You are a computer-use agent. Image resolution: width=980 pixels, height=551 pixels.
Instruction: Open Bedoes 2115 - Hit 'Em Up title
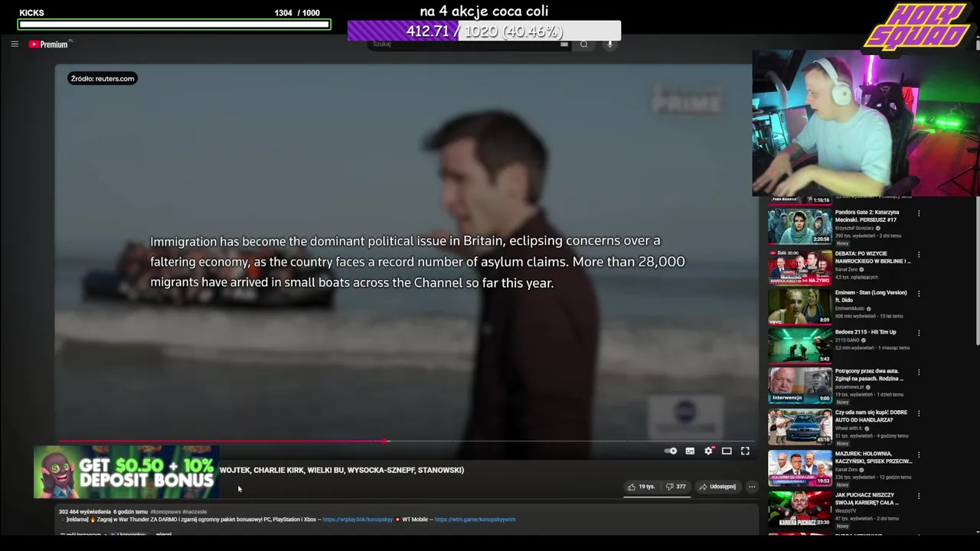(865, 332)
